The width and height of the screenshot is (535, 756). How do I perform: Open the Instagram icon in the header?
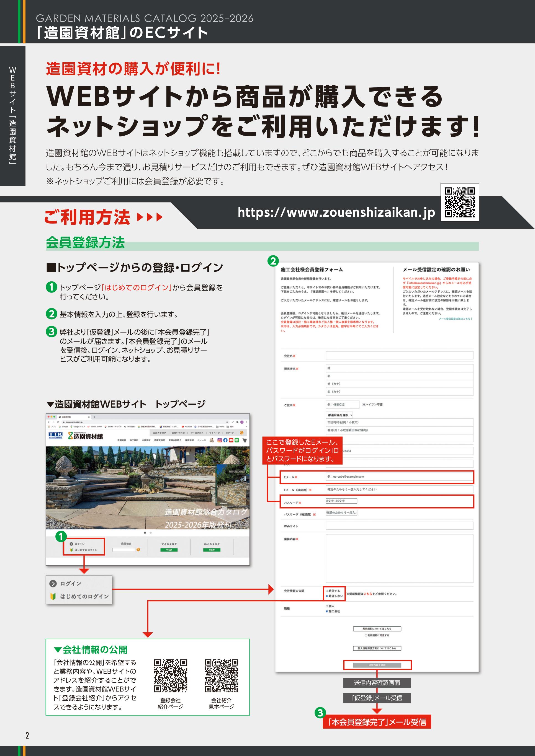(219, 440)
